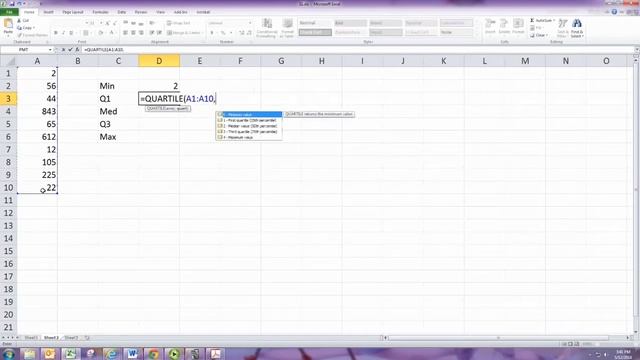Click column D header
The image size is (640, 360).
click(x=159, y=61)
